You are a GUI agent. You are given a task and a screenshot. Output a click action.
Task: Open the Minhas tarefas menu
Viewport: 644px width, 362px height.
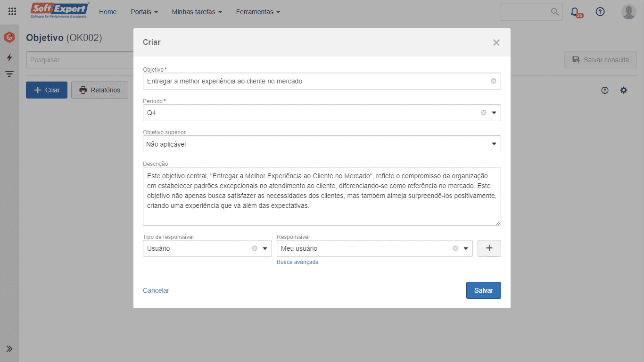click(197, 12)
